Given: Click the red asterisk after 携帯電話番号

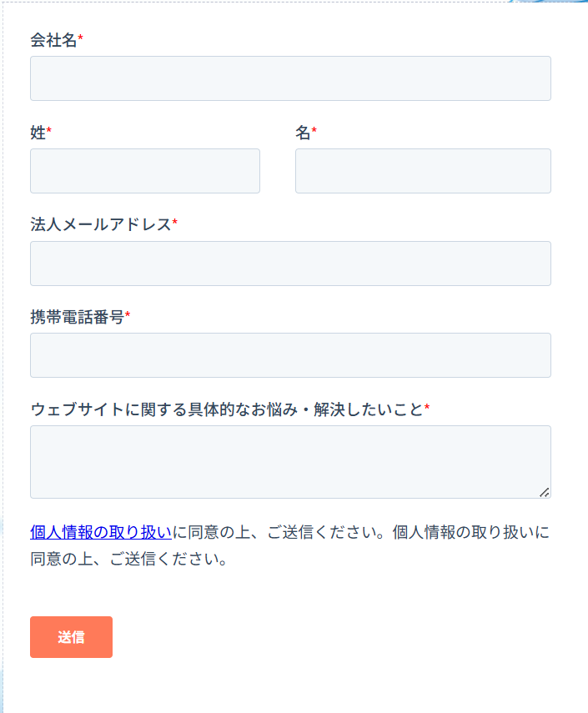Looking at the screenshot, I should [128, 316].
